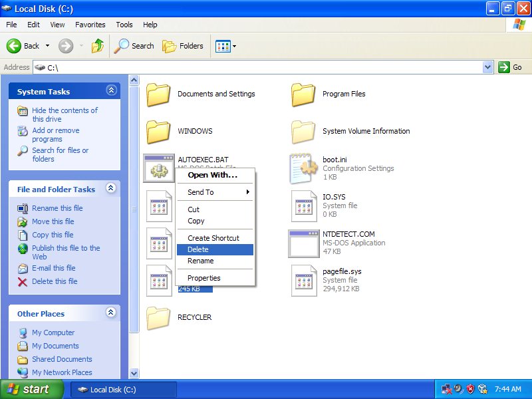Open My Documents link
This screenshot has width=532, height=399.
point(55,346)
